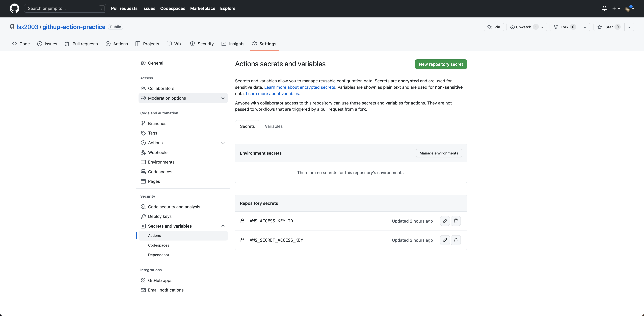Focus the Search or jump to field
644x316 pixels.
pyautogui.click(x=65, y=8)
